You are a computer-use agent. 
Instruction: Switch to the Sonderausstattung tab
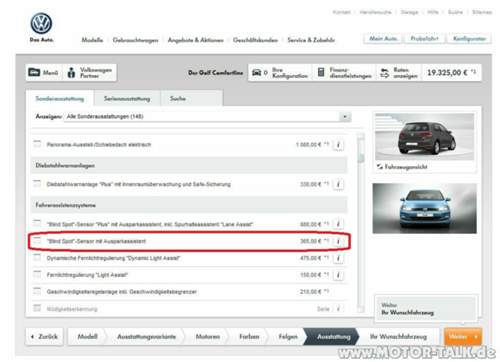coord(60,99)
